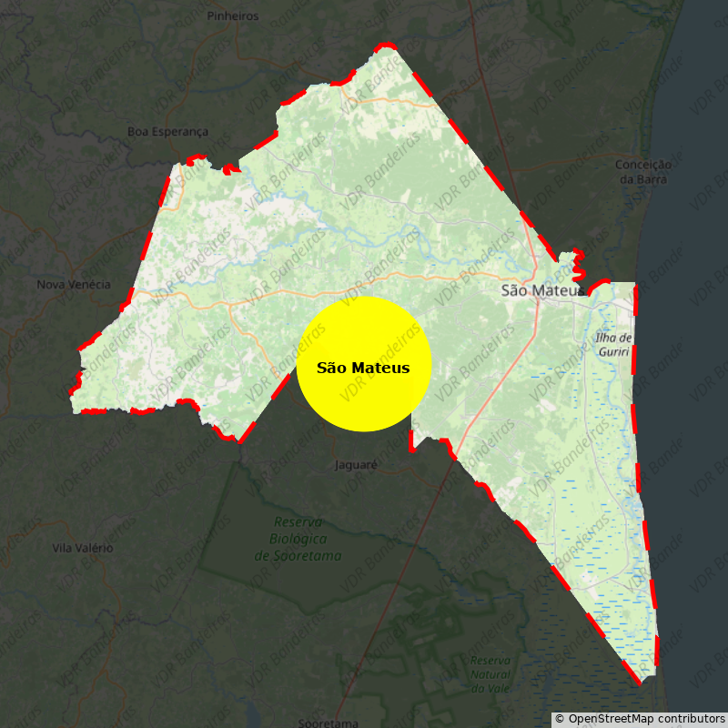Click the southernmost point of the highlighted municipality

coord(642,681)
